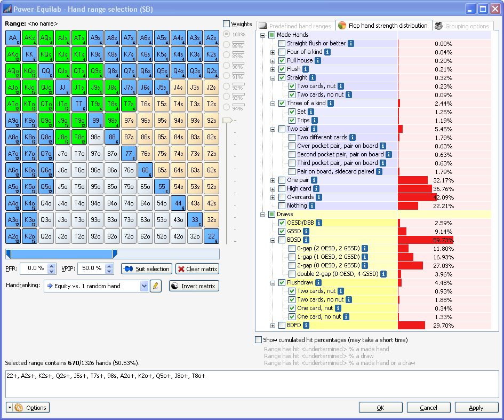504x420 pixels.
Task: Select the 72o hand cell
Action: (x=129, y=236)
